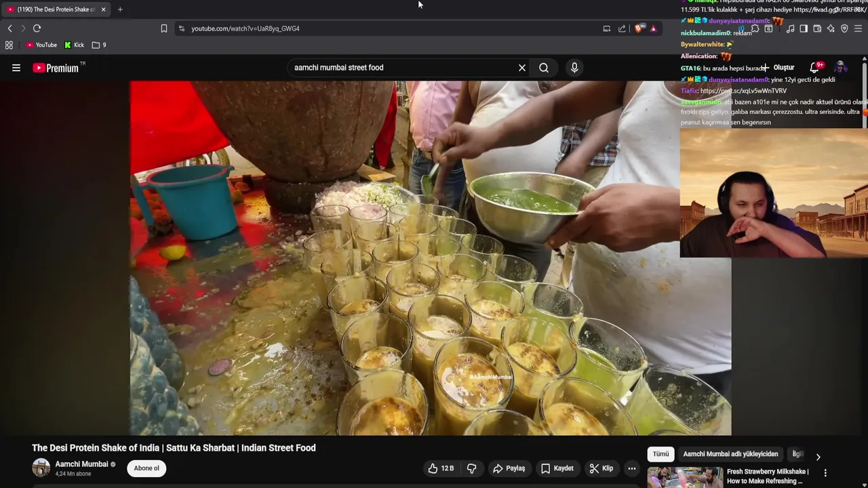
Task: Dislike the video with thumbs down
Action: pos(472,468)
